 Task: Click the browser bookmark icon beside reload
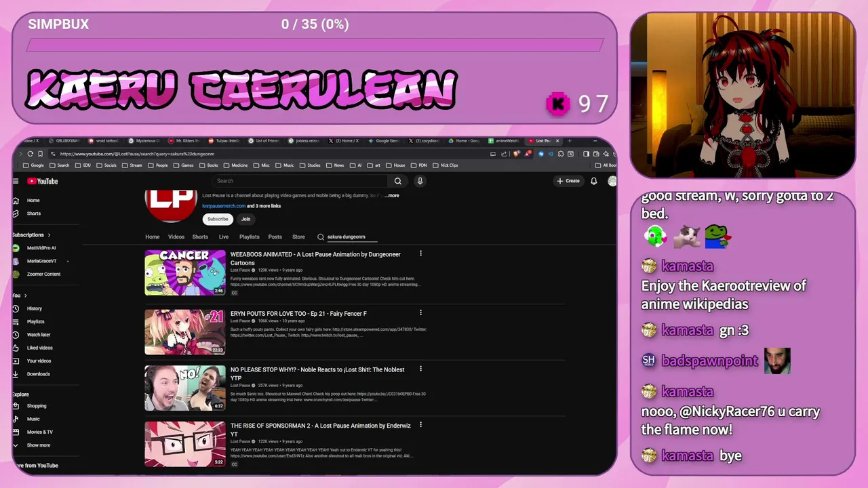click(x=41, y=154)
